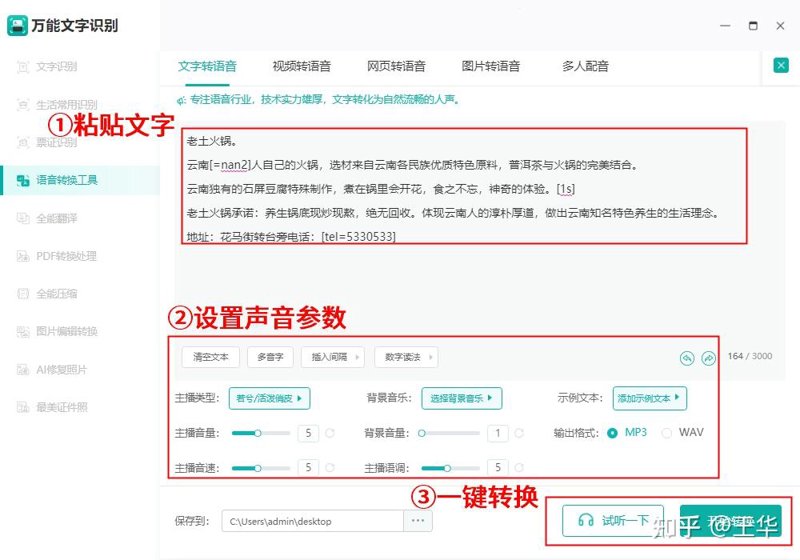Switch to the 文字转语音 tab
Viewport: 800px width, 560px height.
click(x=207, y=66)
